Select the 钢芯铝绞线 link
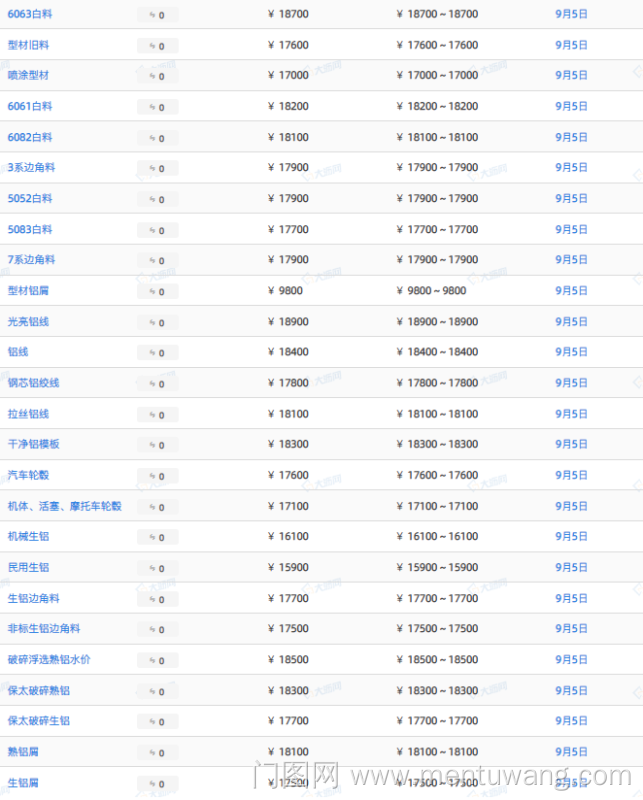Screen dimensions: 643x800 [x=33, y=383]
